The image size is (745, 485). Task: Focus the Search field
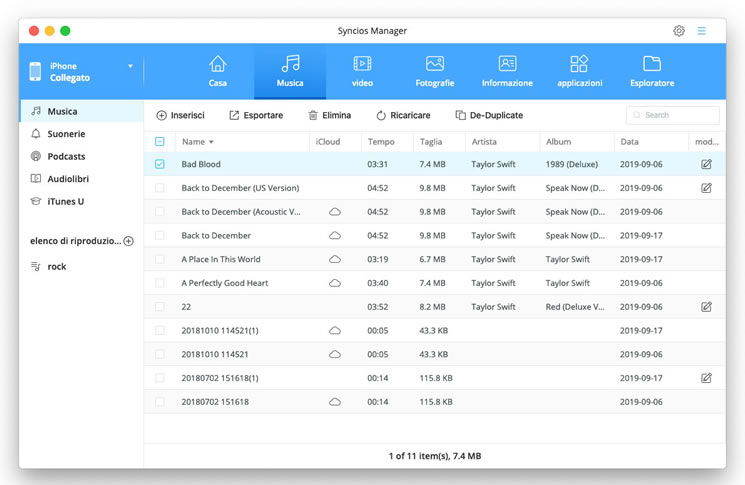coord(673,115)
